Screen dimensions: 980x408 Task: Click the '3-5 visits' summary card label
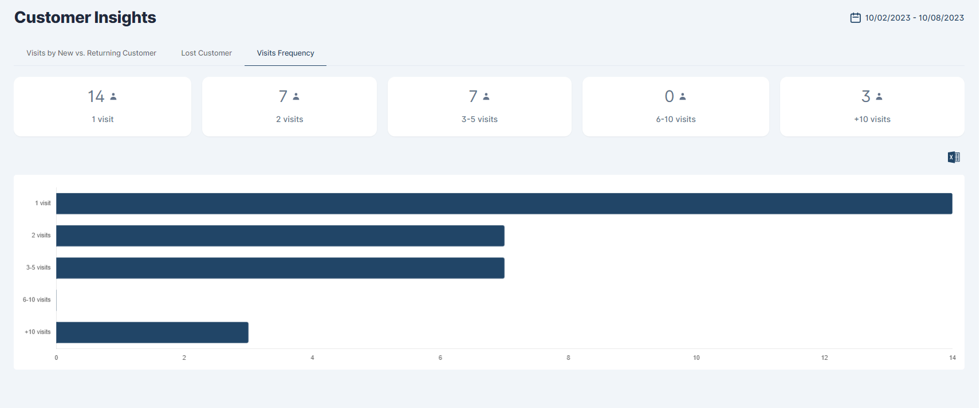pos(479,119)
